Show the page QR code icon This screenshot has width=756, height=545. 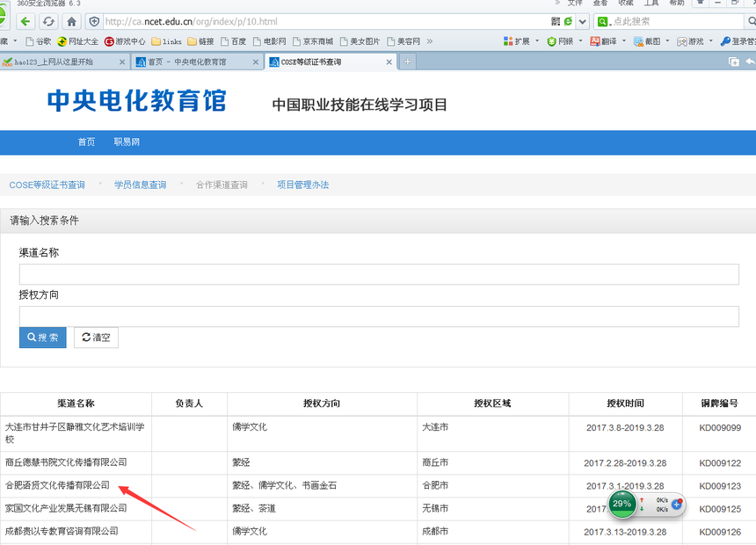click(556, 21)
